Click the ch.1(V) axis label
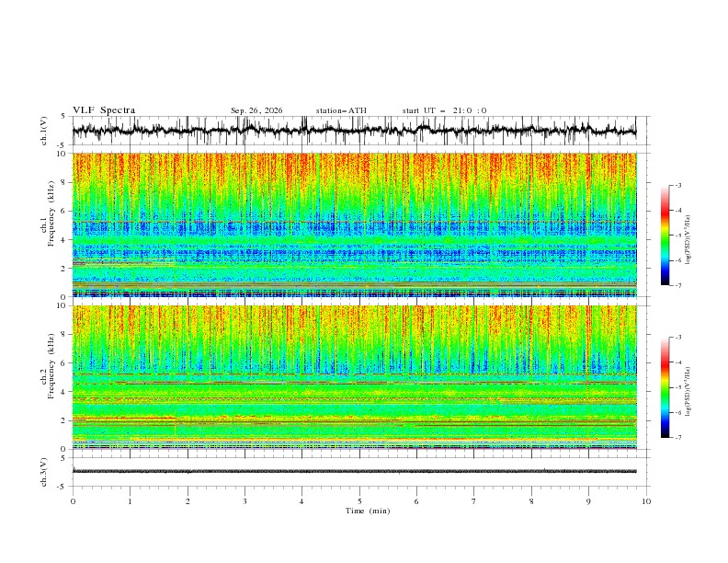This screenshot has height=563, width=728. point(44,131)
